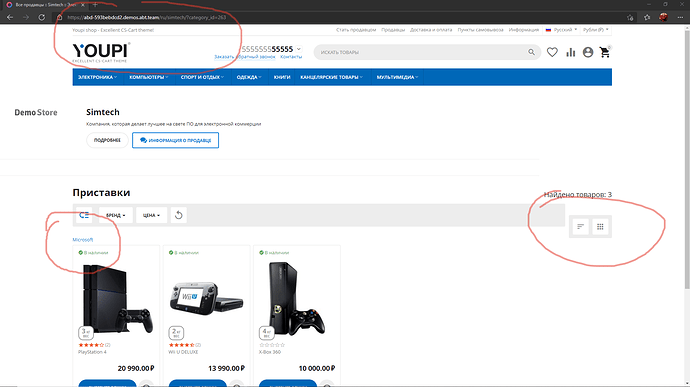Open the Рубли currency selector
Screen dimensions: 690x387
596,29
